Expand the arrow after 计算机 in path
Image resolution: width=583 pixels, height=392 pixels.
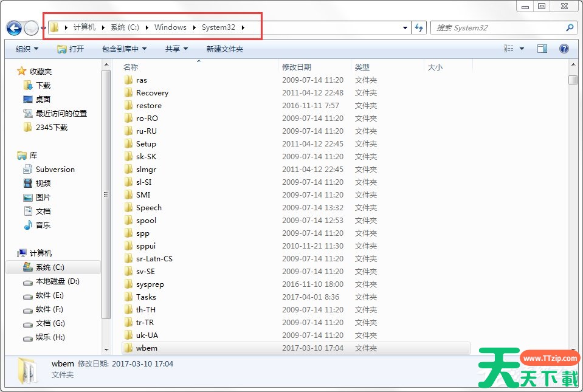click(103, 27)
